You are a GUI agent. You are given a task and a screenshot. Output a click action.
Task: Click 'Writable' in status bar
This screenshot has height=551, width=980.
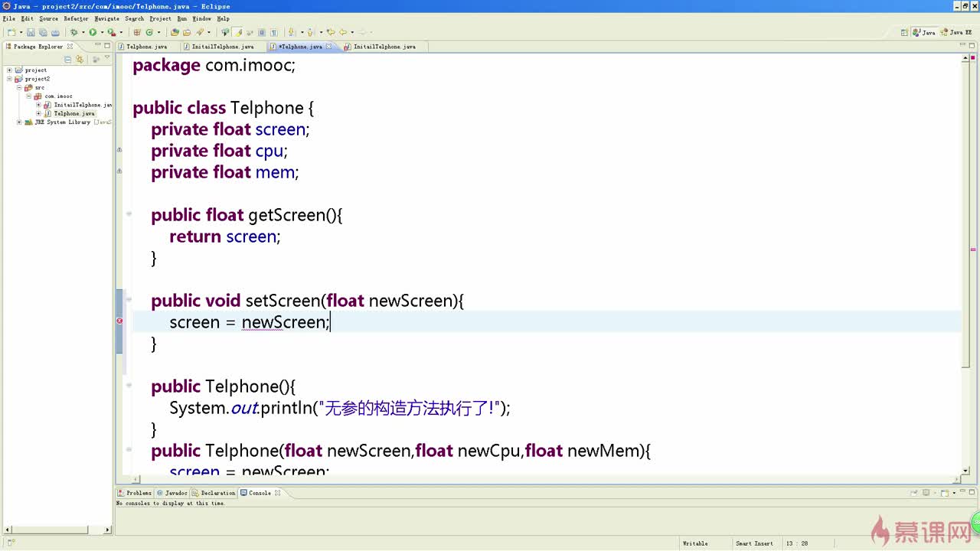(x=695, y=543)
